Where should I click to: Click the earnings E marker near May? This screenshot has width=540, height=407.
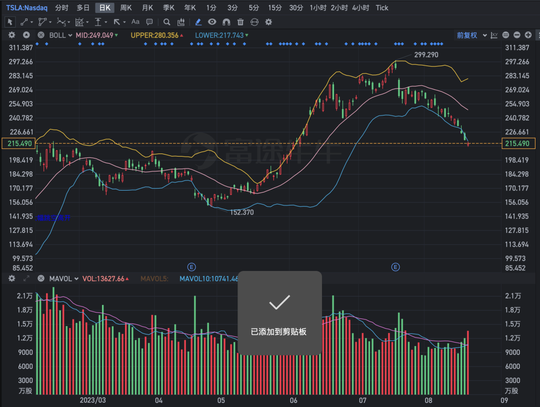(x=191, y=267)
